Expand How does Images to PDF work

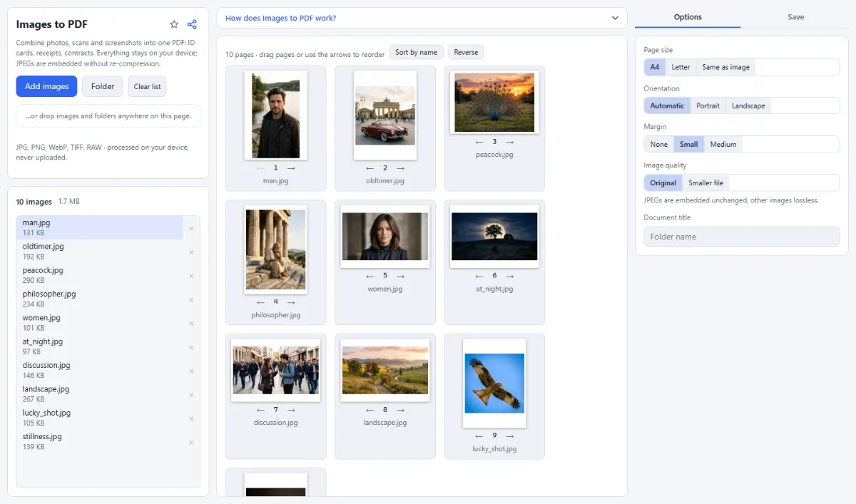point(422,18)
